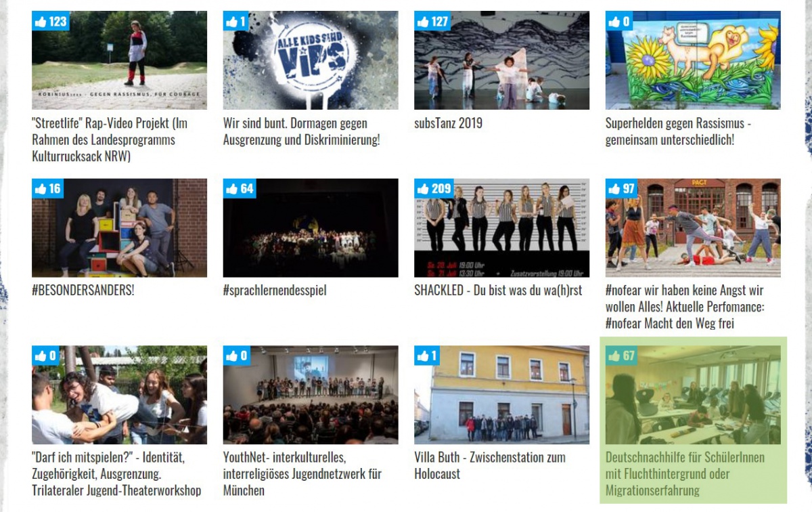Open SHACKLED - Du bist was du wa(h)rst
812x512 pixels.
pyautogui.click(x=498, y=291)
